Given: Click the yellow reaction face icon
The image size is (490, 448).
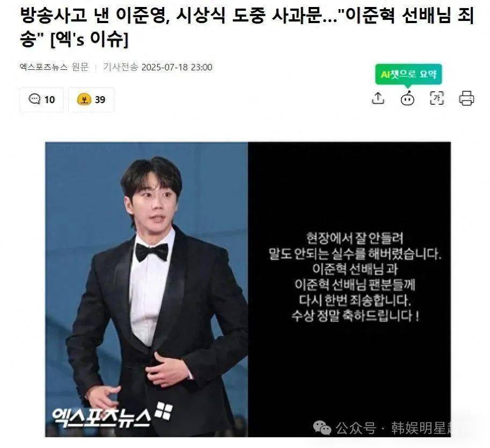Looking at the screenshot, I should click(x=84, y=99).
